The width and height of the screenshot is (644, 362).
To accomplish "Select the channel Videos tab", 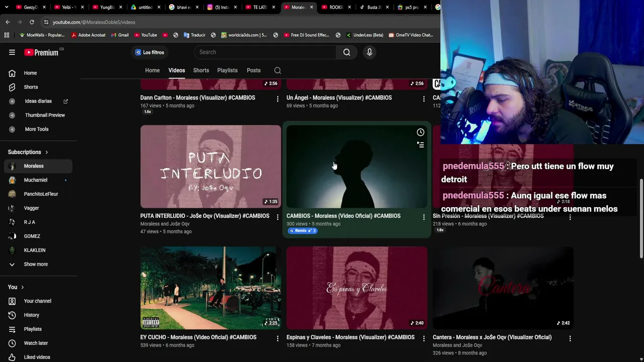I will tap(177, 70).
